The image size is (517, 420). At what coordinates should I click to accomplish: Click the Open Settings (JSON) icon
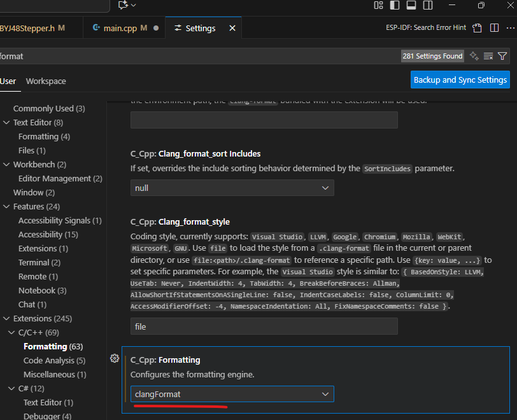pyautogui.click(x=477, y=28)
